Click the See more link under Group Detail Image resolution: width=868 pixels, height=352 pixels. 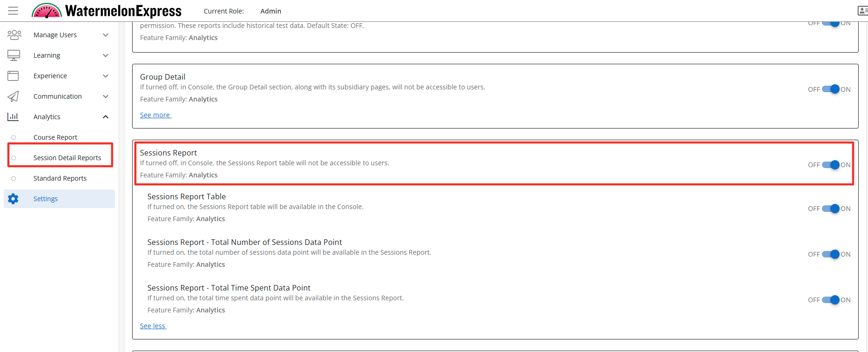[x=155, y=115]
